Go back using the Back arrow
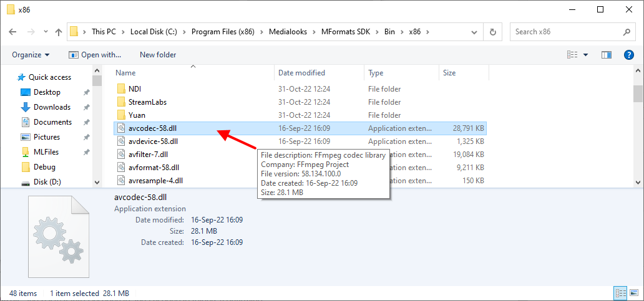The width and height of the screenshot is (644, 301). [x=12, y=32]
